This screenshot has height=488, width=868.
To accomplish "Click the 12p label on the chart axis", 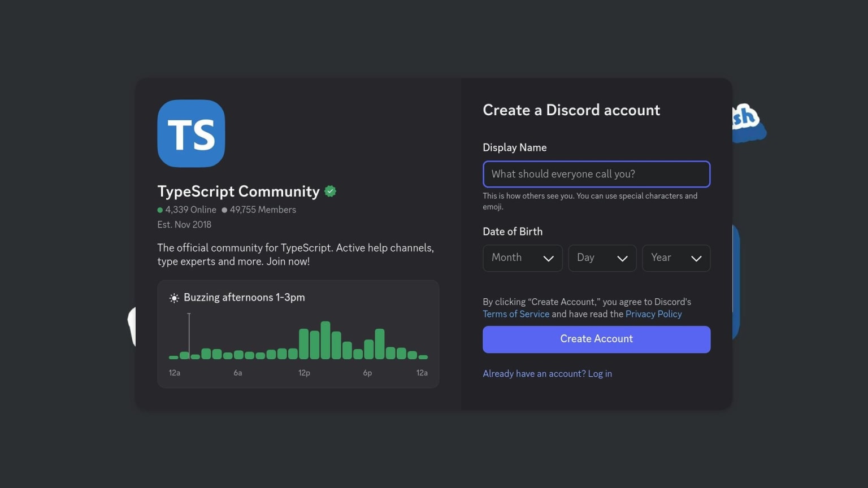I will [304, 373].
